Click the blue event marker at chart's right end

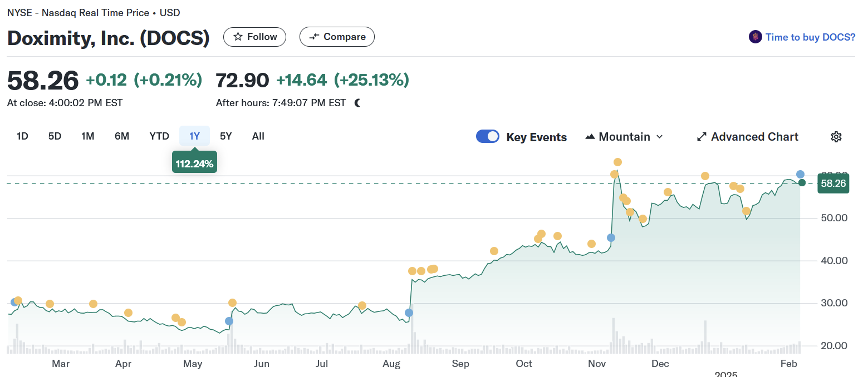click(x=800, y=175)
